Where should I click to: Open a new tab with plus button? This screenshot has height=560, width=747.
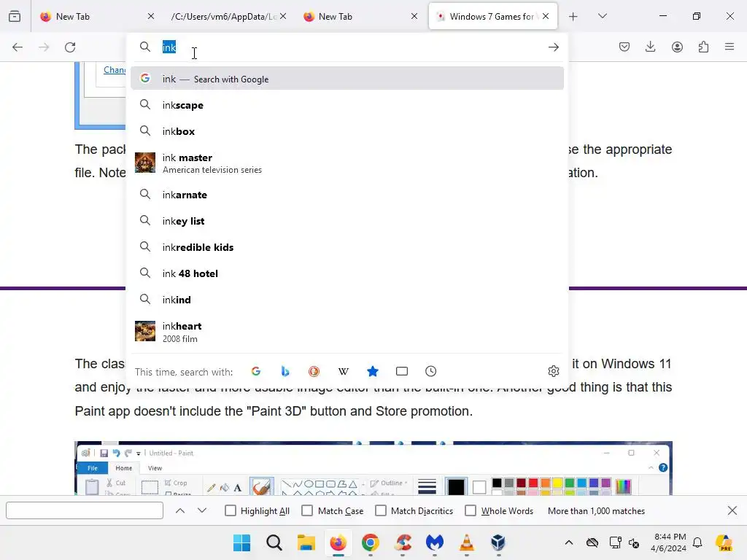tap(573, 17)
